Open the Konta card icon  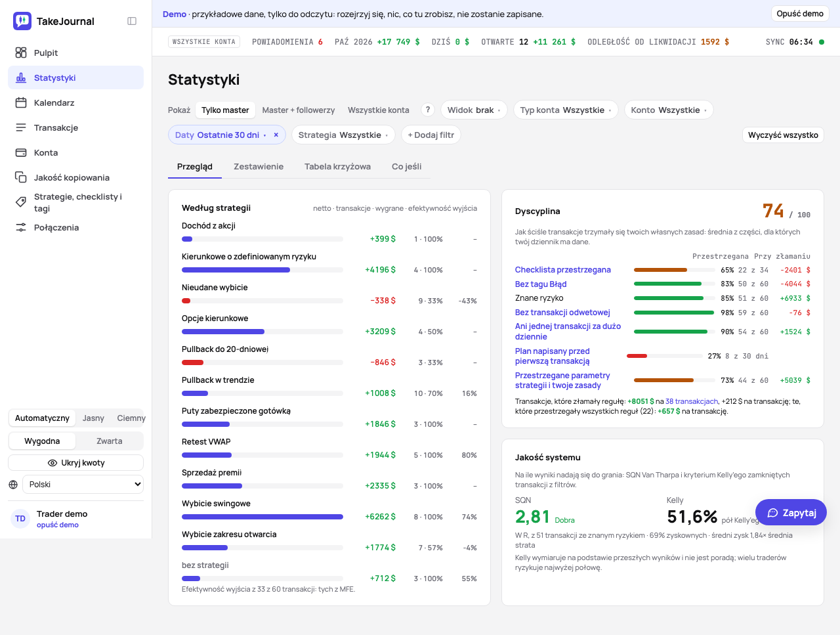[21, 152]
